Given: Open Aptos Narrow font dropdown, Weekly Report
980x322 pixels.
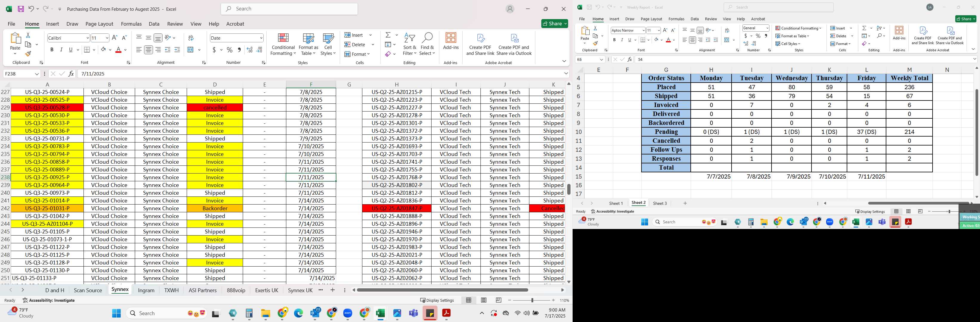Looking at the screenshot, I should [643, 30].
